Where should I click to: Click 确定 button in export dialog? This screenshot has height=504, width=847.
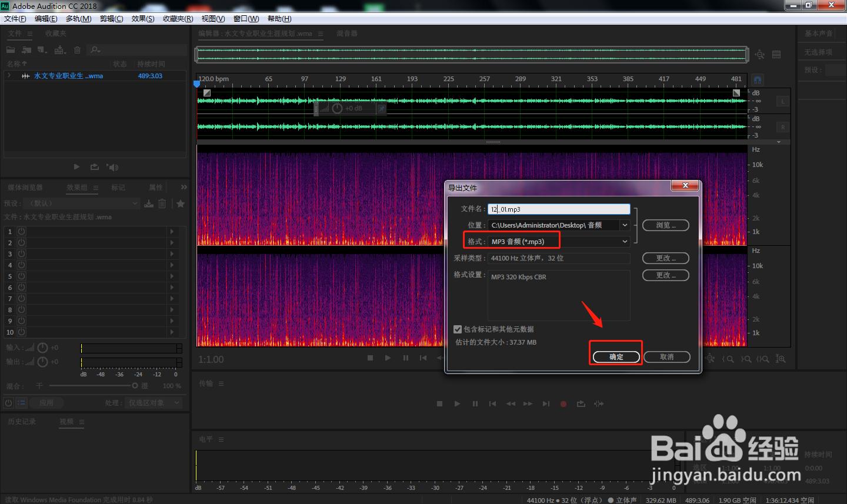click(x=616, y=357)
